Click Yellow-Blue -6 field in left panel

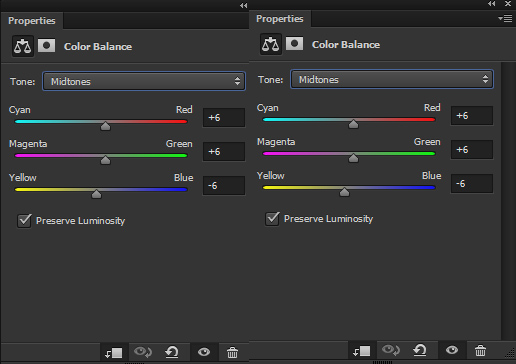pos(224,185)
